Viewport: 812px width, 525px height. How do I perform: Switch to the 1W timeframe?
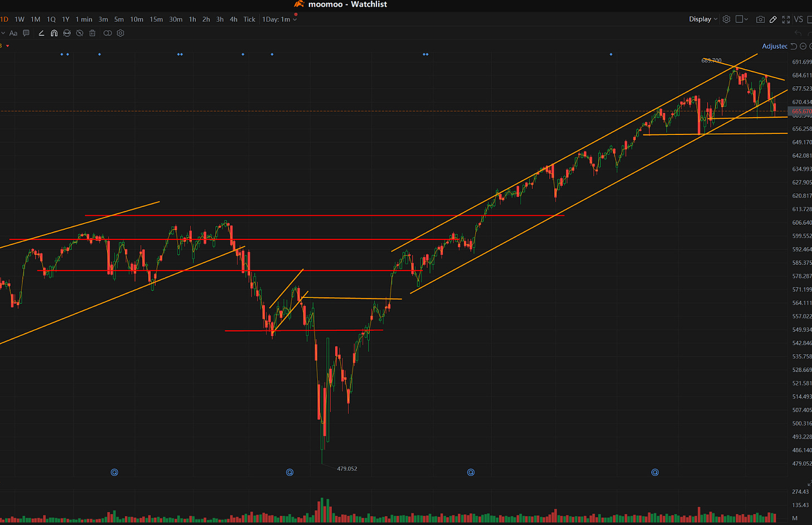pos(20,20)
